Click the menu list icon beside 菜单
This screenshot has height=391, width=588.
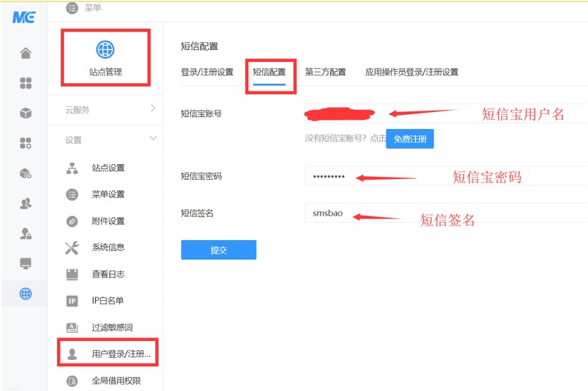click(71, 8)
